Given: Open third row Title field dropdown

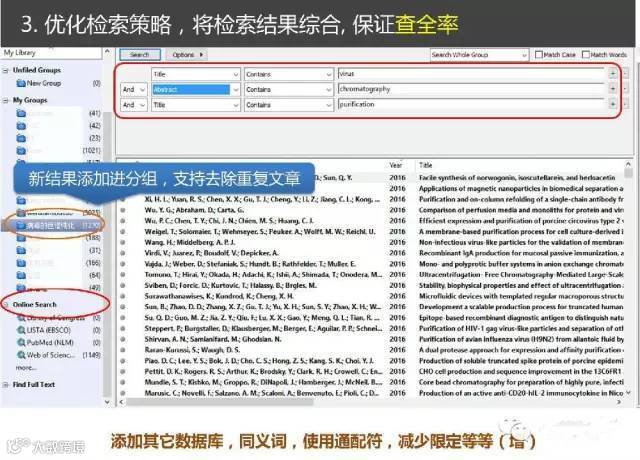Looking at the screenshot, I should 195,105.
